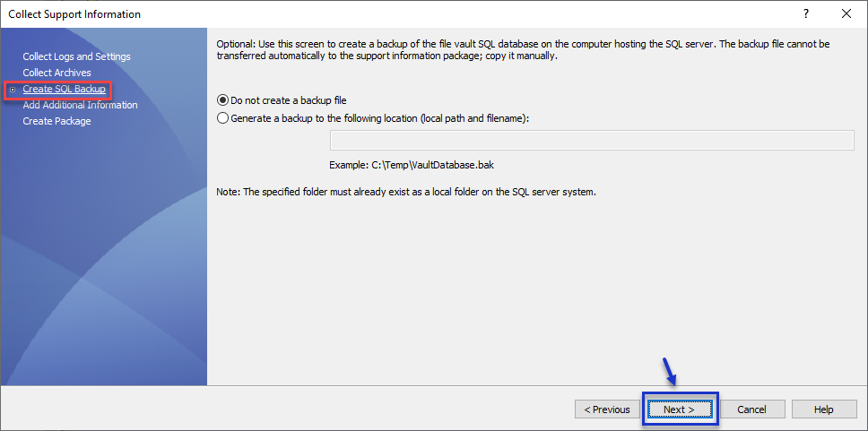Click the step marker icon beside Create SQL Backup
The height and width of the screenshot is (431, 868).
click(13, 90)
